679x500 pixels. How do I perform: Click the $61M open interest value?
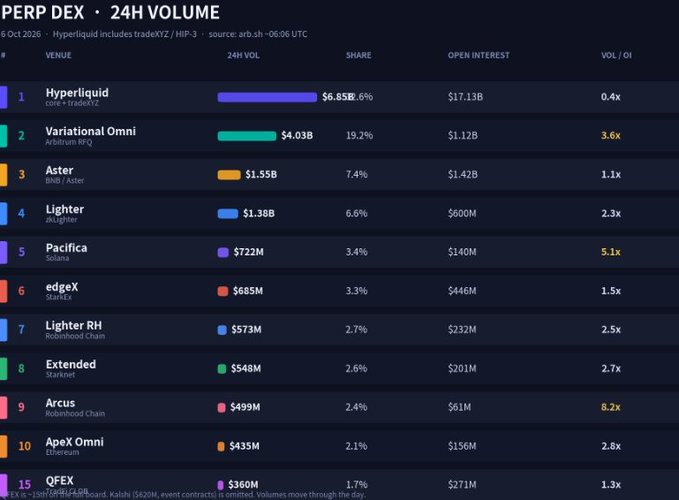pyautogui.click(x=459, y=407)
